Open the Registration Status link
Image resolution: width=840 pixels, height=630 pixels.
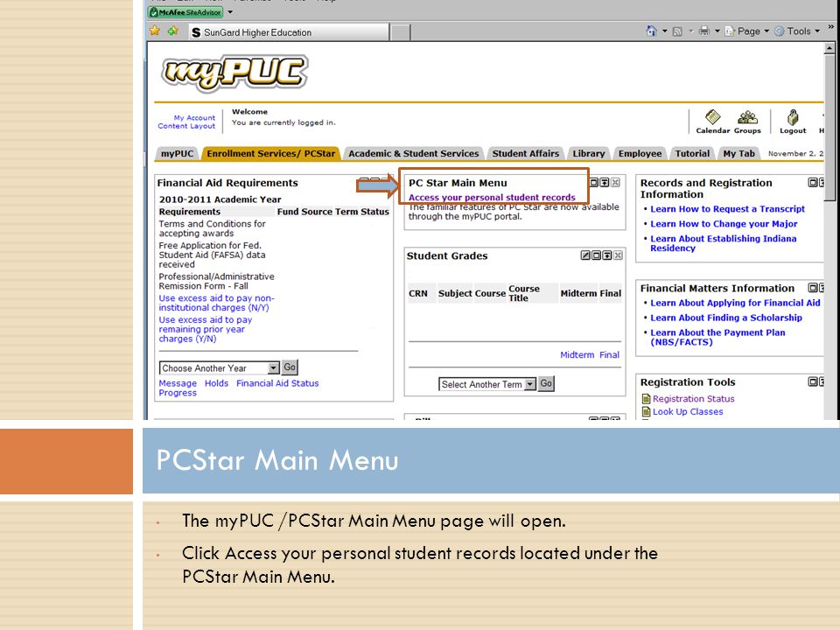(693, 399)
